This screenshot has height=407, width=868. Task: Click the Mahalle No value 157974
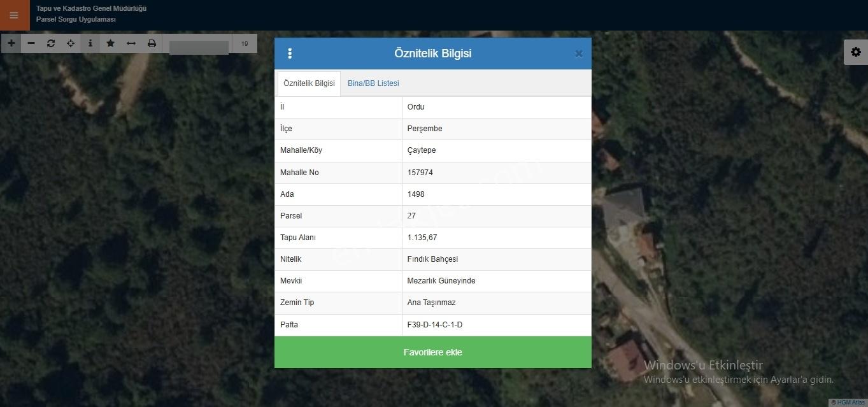[x=420, y=173]
